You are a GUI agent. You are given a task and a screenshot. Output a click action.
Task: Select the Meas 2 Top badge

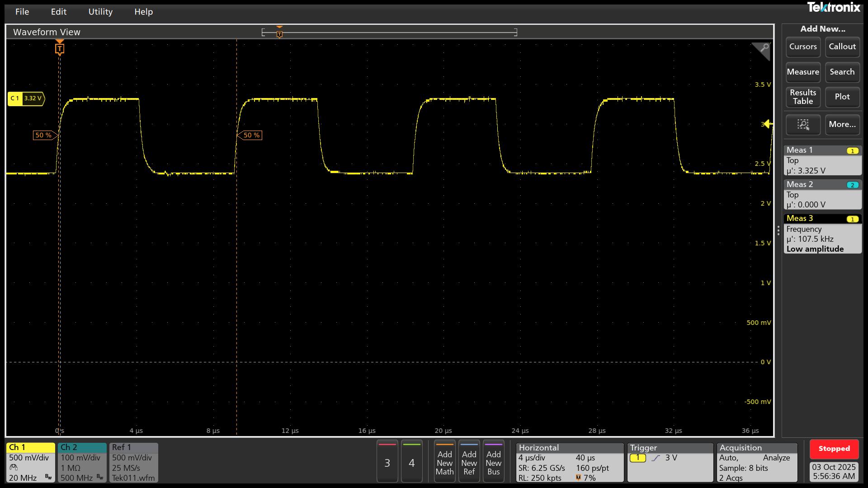click(822, 195)
